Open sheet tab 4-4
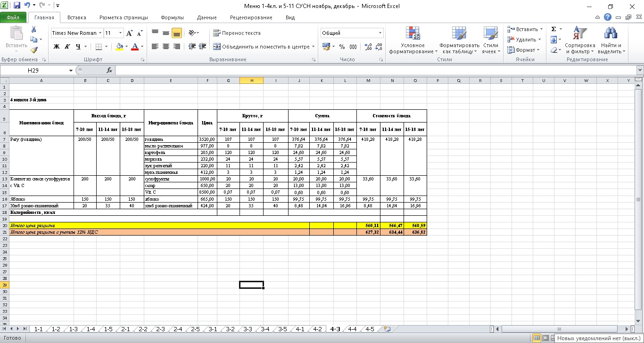Viewport: 644px width, 343px height. click(x=352, y=329)
